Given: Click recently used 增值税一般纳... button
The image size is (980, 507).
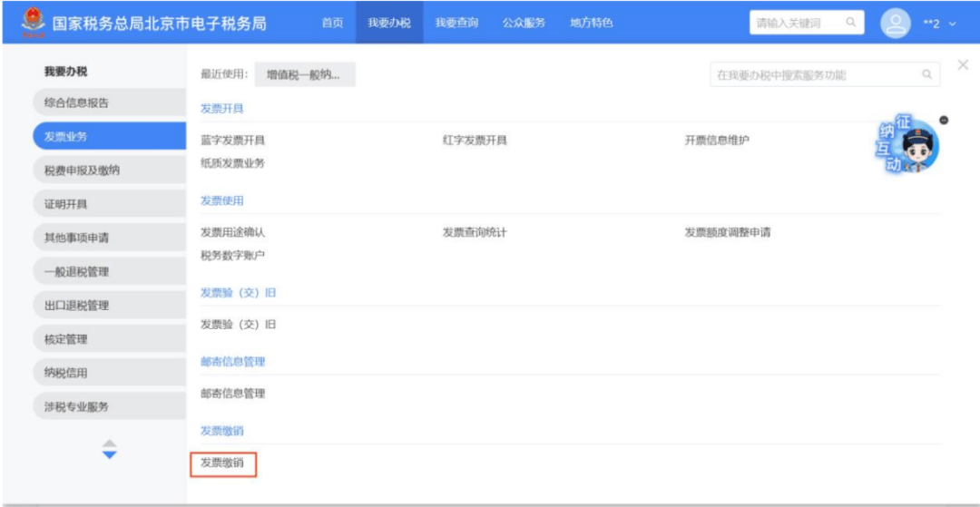Looking at the screenshot, I should tap(304, 75).
